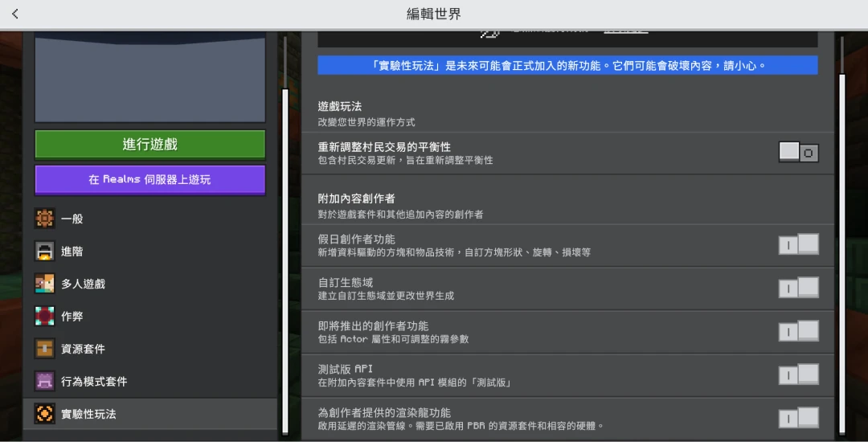The image size is (868, 442).
Task: Click the 多人遊戲 multiplayer icon
Action: (x=45, y=284)
